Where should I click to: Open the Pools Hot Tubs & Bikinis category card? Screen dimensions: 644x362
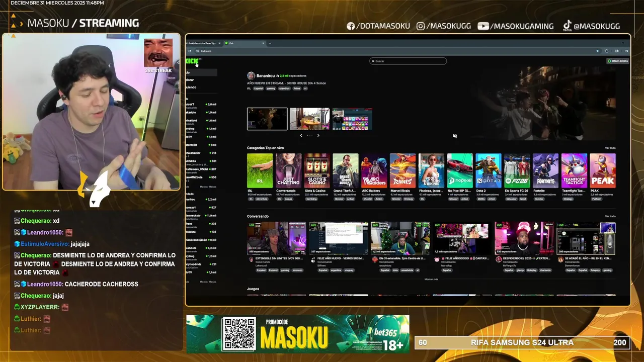pos(431,171)
